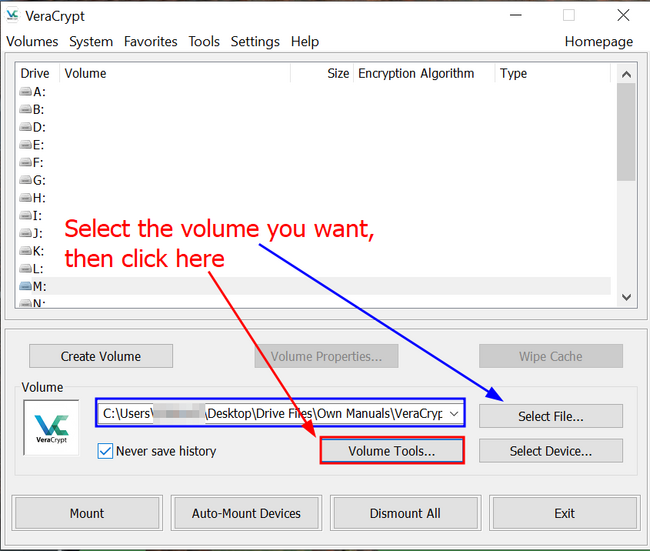
Task: Select drive L: icon in list
Action: click(26, 269)
